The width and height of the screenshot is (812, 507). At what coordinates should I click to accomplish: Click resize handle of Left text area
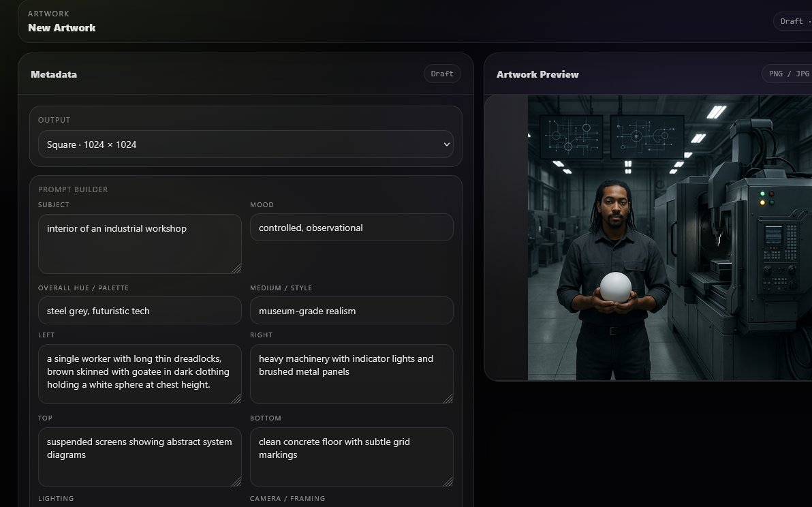[x=236, y=398]
